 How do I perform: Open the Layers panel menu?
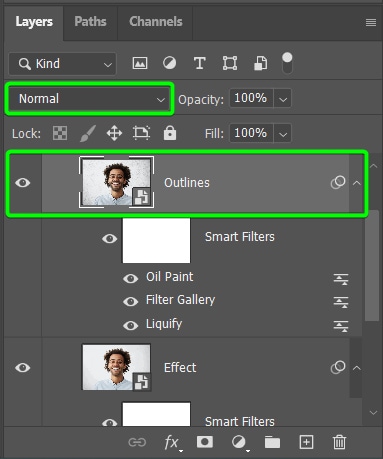(x=371, y=22)
